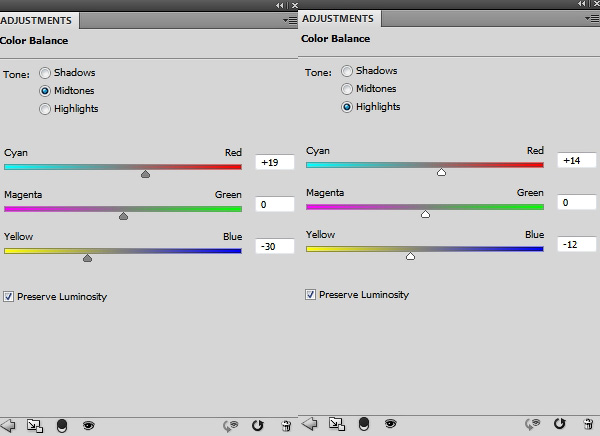The width and height of the screenshot is (600, 436).
Task: Click Magenta-Green slider handle in left panel
Action: [x=123, y=216]
